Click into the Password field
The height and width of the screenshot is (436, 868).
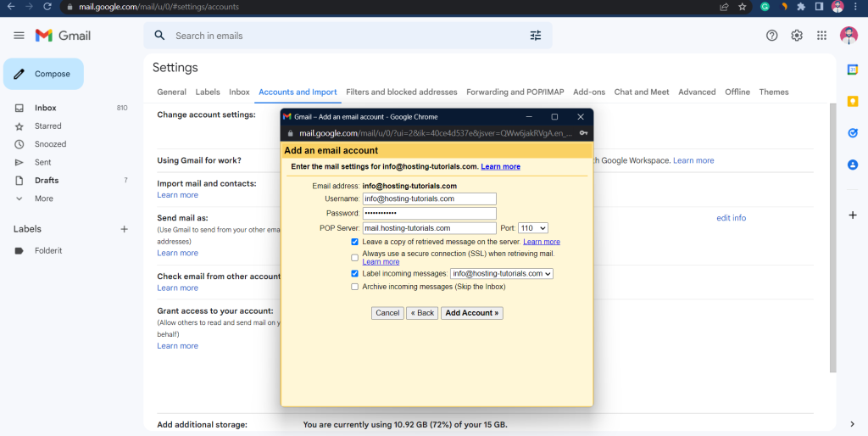pyautogui.click(x=429, y=213)
